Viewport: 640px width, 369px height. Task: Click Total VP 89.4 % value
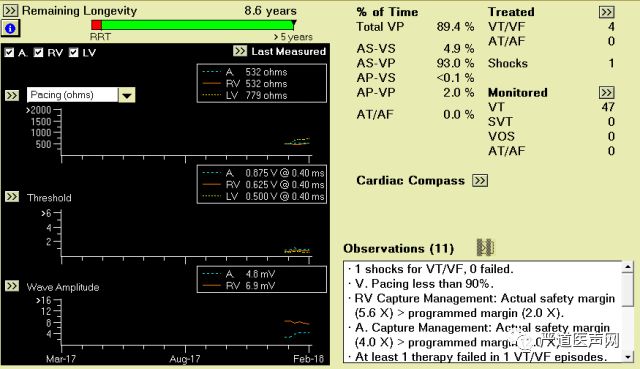(x=455, y=27)
